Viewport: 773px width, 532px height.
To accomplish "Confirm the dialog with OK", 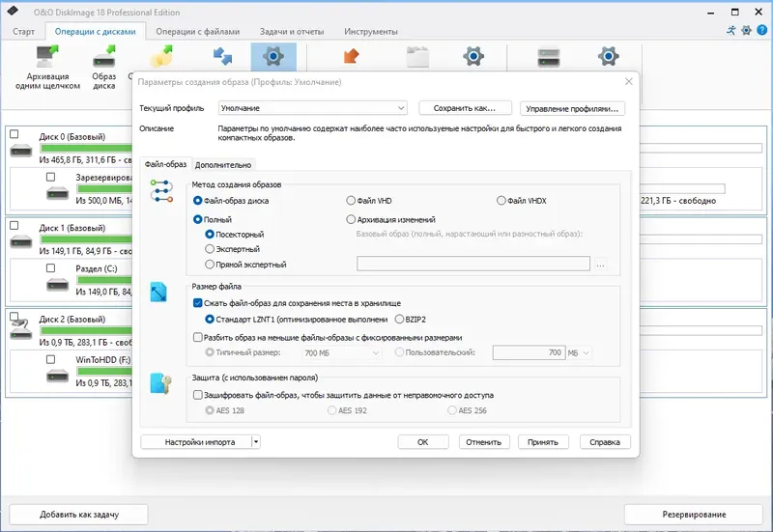I will (x=423, y=442).
